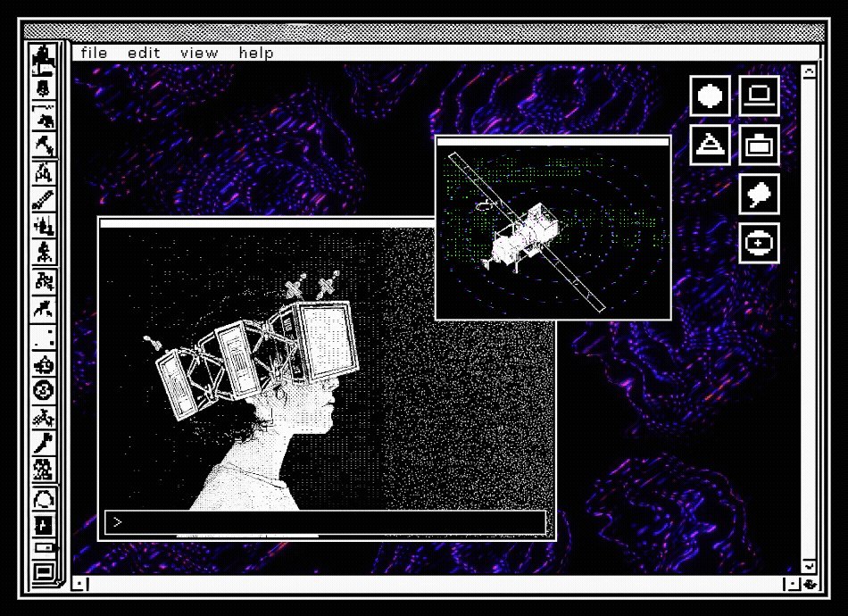
Task: Click the rounded plus-sign desktop icon
Action: [759, 244]
